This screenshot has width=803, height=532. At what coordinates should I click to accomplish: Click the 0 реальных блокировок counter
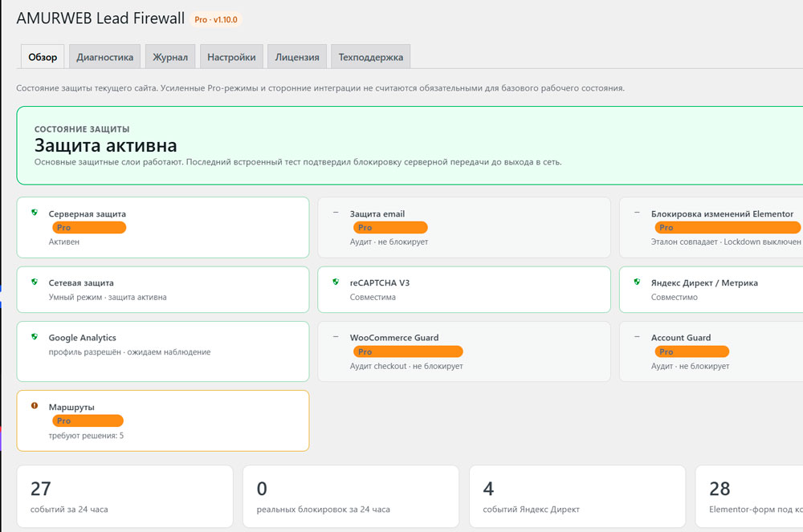coord(351,496)
